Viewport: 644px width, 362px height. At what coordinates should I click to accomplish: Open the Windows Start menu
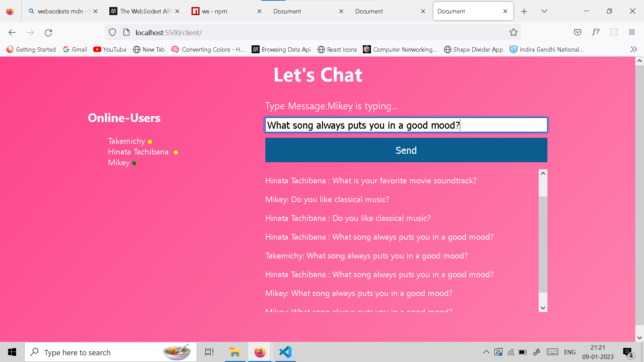click(x=12, y=352)
